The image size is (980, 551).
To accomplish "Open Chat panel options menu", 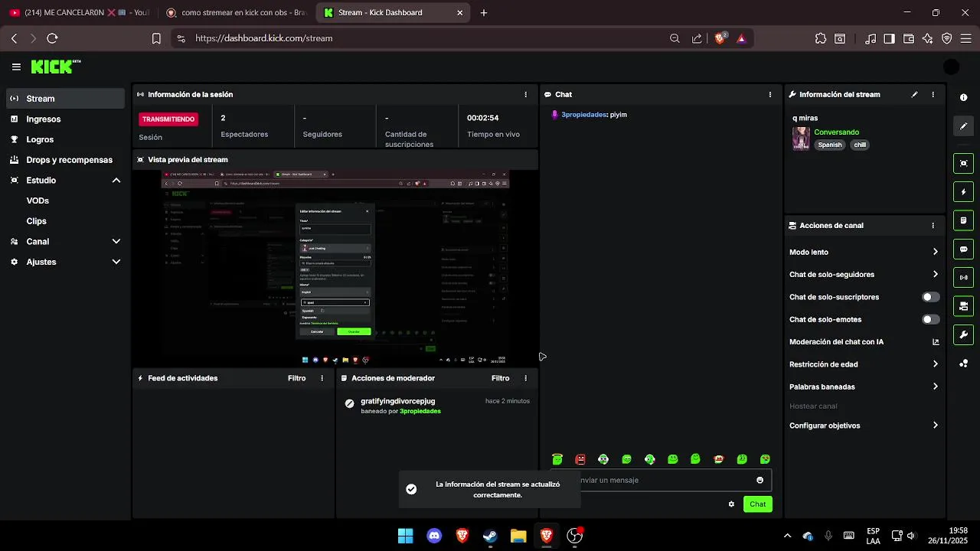I will (x=770, y=94).
